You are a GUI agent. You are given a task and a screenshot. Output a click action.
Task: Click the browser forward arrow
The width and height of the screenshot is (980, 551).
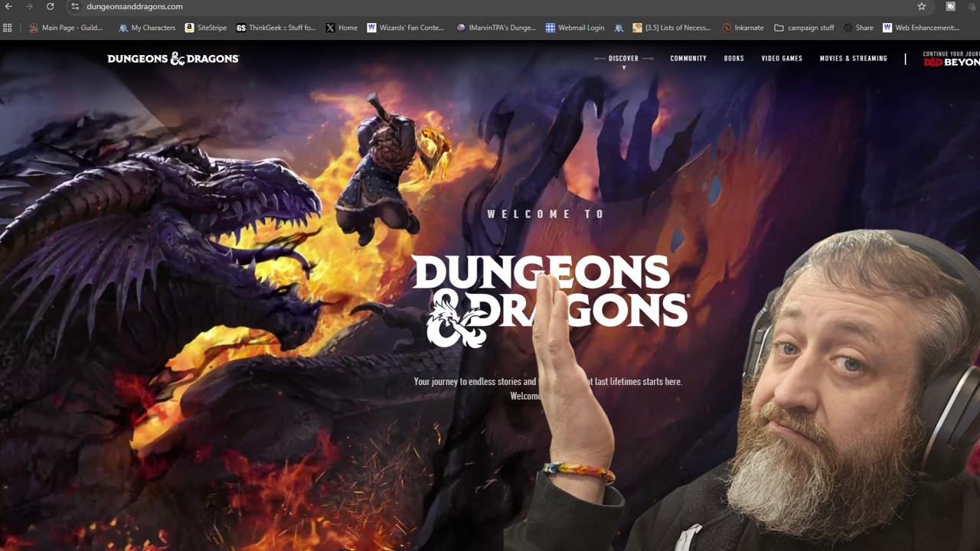[29, 6]
